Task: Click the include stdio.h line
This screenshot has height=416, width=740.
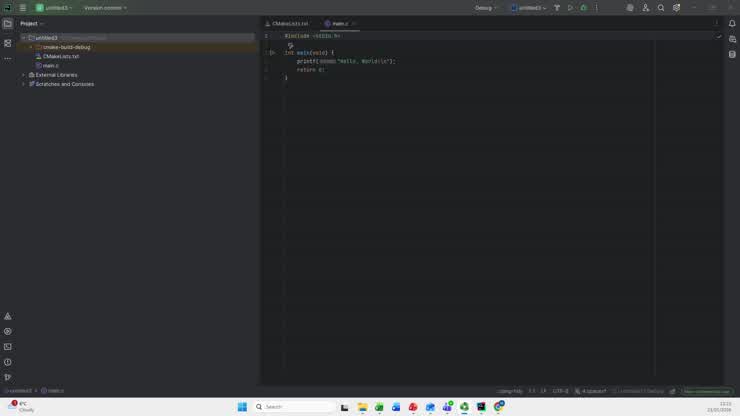Action: 312,36
